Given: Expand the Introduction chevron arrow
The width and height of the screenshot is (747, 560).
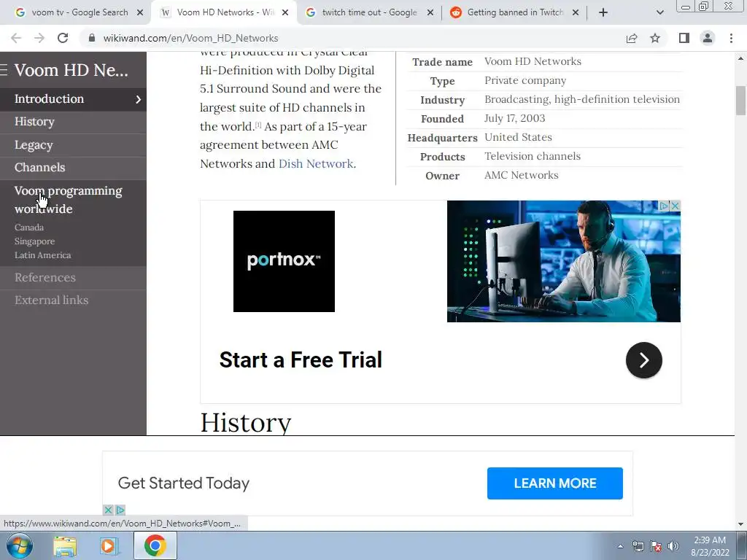Looking at the screenshot, I should coord(138,99).
